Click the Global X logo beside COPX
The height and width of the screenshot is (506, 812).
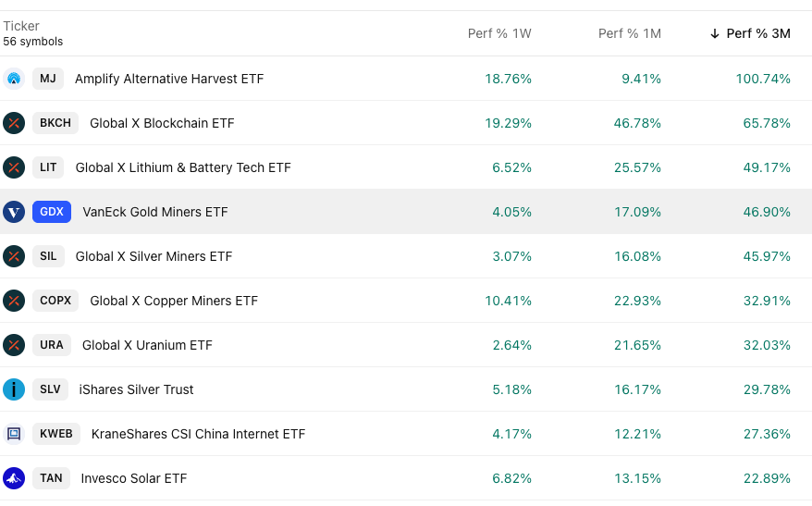(x=13, y=301)
